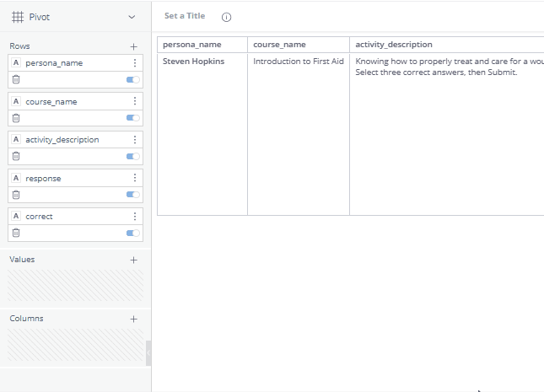Viewport: 544px width, 392px height.
Task: Disable the course_name field toggle
Action: coord(133,118)
